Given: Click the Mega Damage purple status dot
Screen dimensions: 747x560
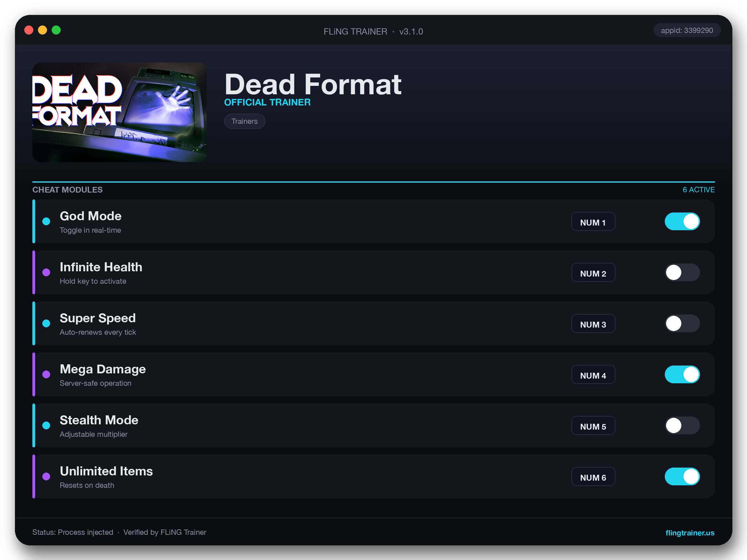Looking at the screenshot, I should pos(46,374).
